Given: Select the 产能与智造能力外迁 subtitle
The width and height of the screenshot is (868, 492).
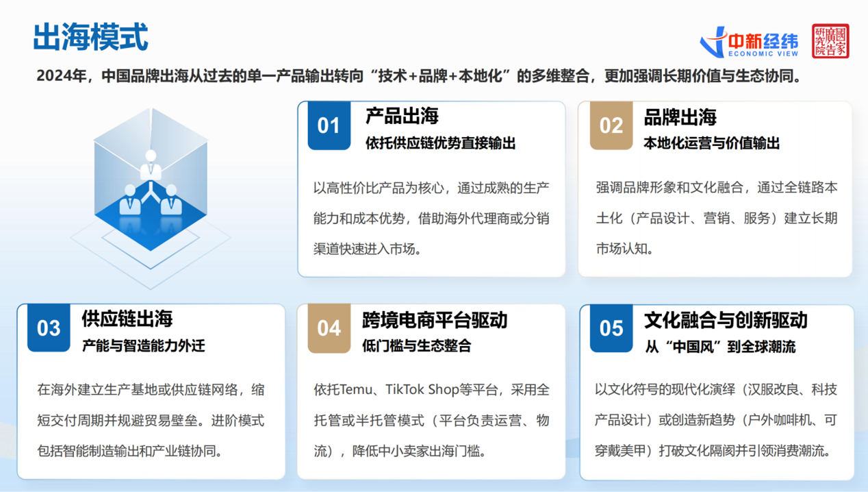Looking at the screenshot, I should 143,345.
